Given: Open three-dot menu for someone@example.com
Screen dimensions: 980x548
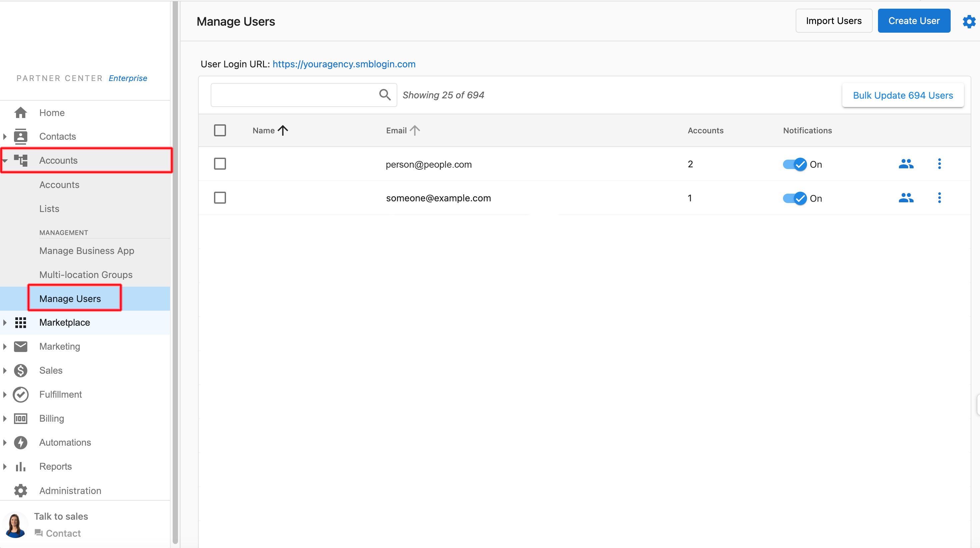Looking at the screenshot, I should click(939, 198).
